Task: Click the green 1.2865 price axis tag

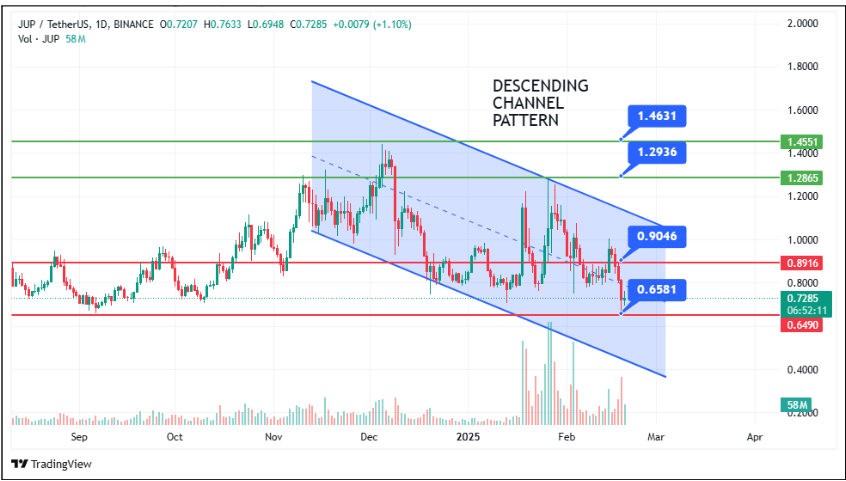Action: tap(804, 177)
